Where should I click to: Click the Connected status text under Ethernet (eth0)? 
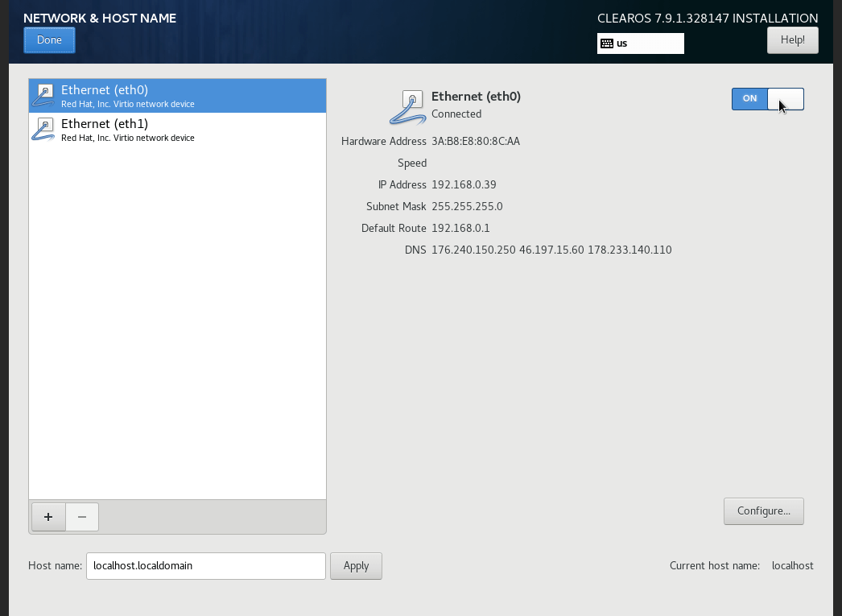pyautogui.click(x=456, y=114)
